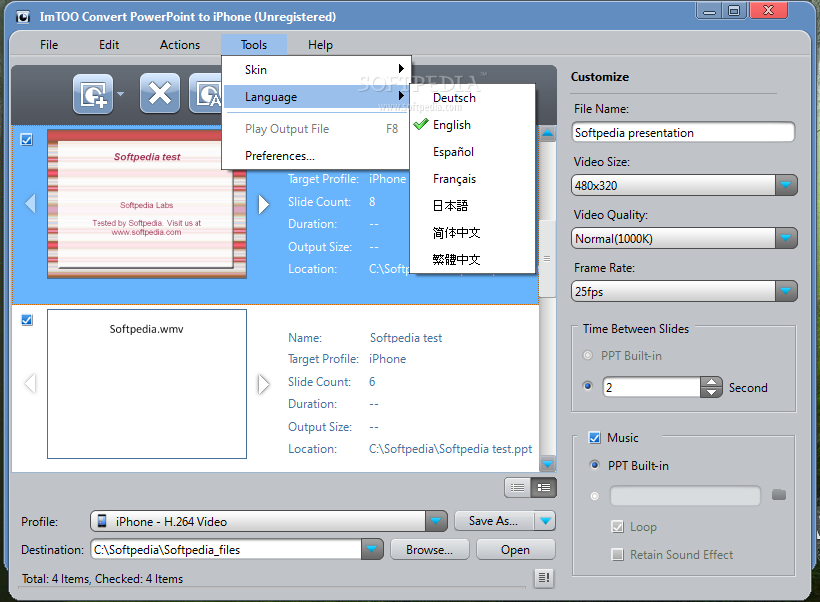
Task: Click the C:\Softpedia\Softpedia test.ppt location text
Action: click(450, 449)
